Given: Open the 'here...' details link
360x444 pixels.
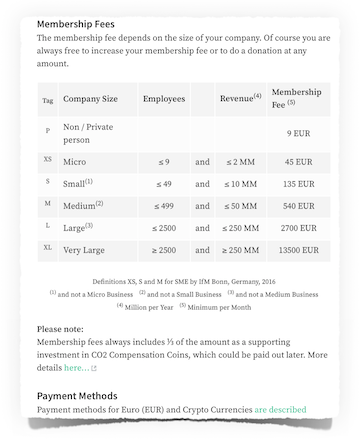Looking at the screenshot, I should (76, 368).
